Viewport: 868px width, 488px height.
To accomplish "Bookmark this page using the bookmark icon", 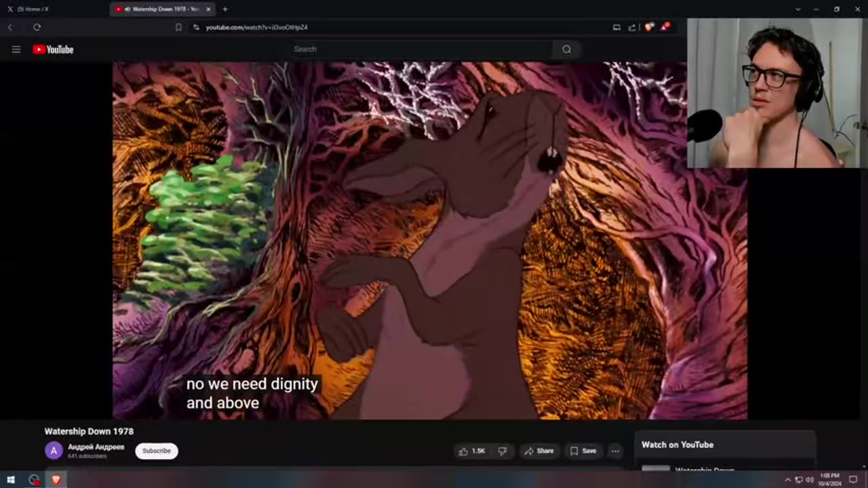I will click(x=178, y=27).
